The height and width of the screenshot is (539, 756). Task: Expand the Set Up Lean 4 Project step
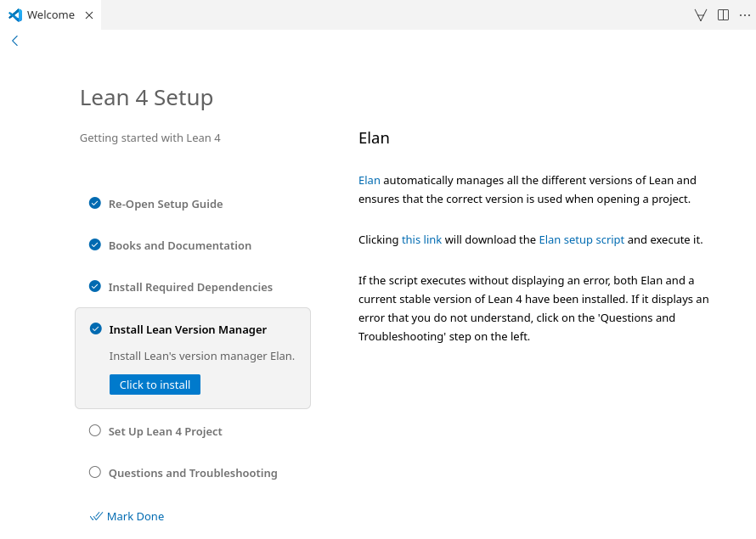click(166, 431)
